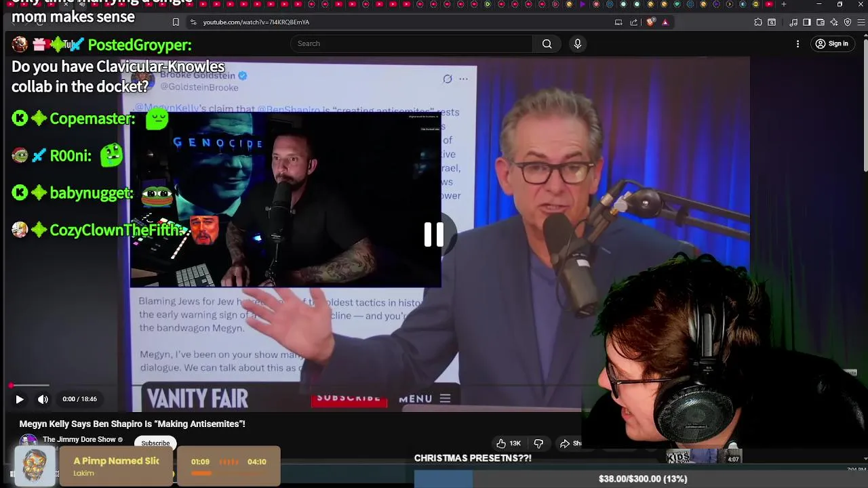Screen dimensions: 868x488
Task: Open The Jimmy Dore Show channel link
Action: [79, 439]
